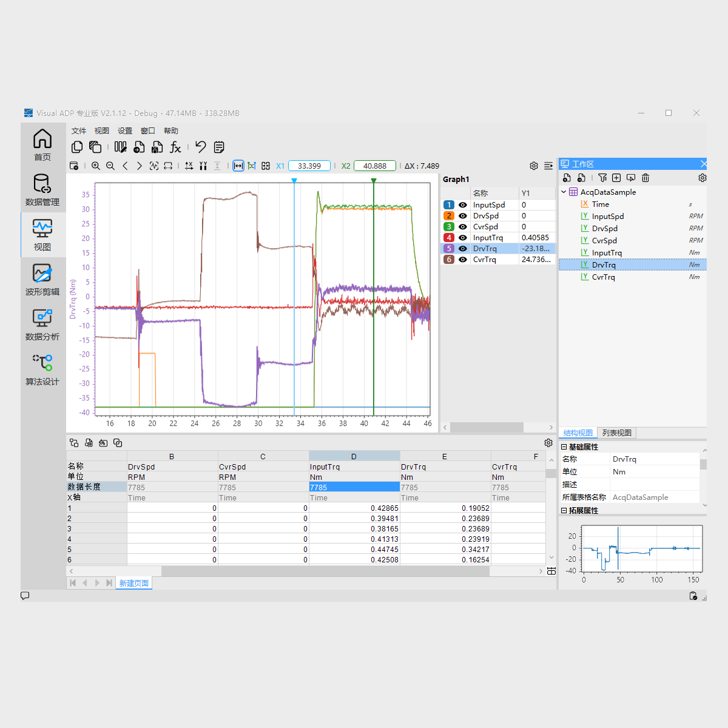Toggle visibility of the CvrTrq curve

pyautogui.click(x=463, y=260)
